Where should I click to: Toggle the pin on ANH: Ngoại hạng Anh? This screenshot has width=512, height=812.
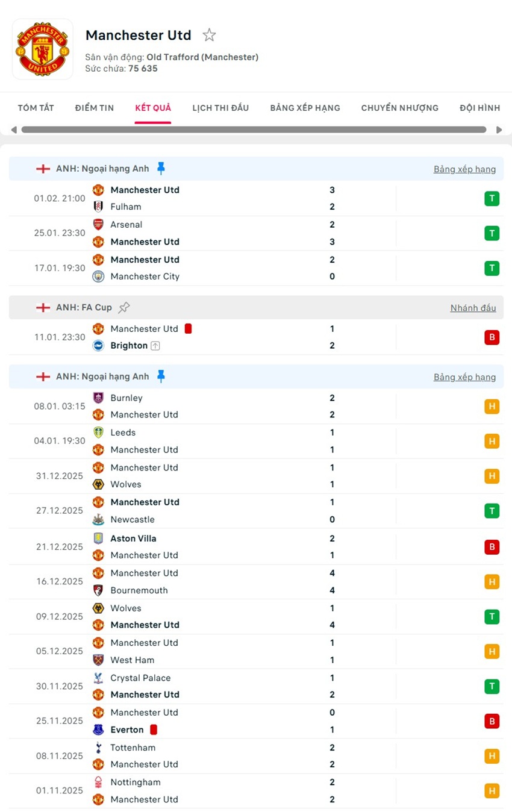click(161, 169)
